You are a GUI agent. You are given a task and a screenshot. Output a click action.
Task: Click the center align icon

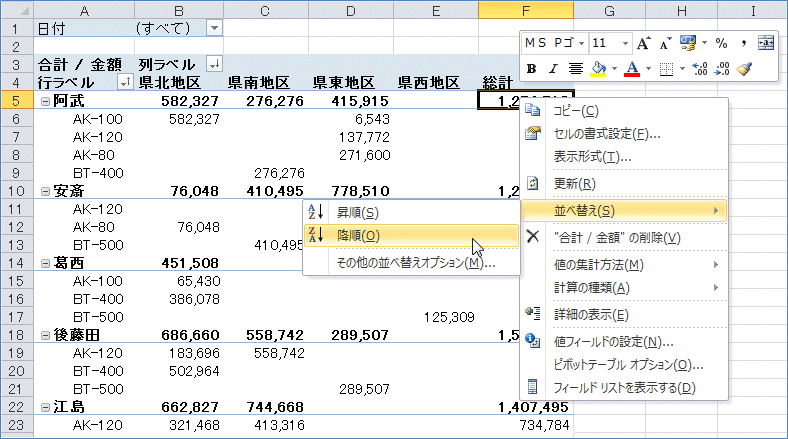coord(576,69)
